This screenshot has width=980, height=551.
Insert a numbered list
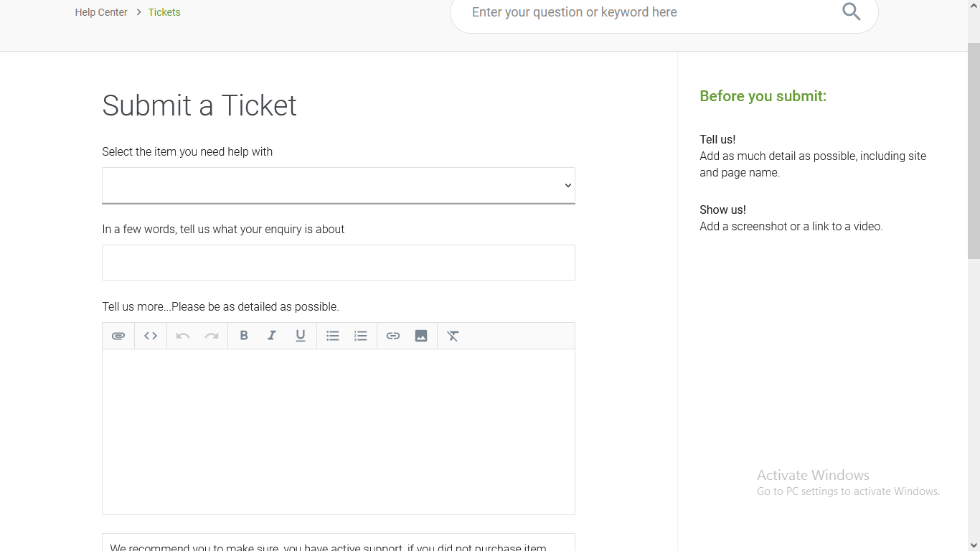361,336
